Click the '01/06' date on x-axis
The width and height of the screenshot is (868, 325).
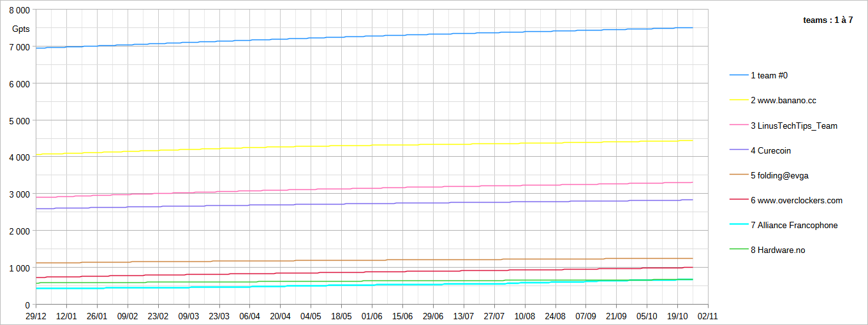point(372,315)
